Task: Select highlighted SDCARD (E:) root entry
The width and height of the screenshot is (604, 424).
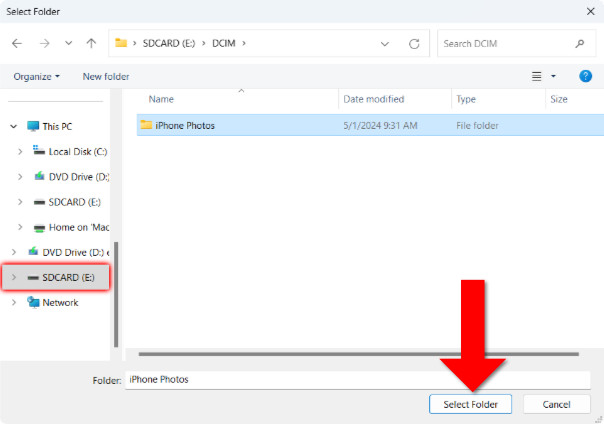Action: (55, 277)
